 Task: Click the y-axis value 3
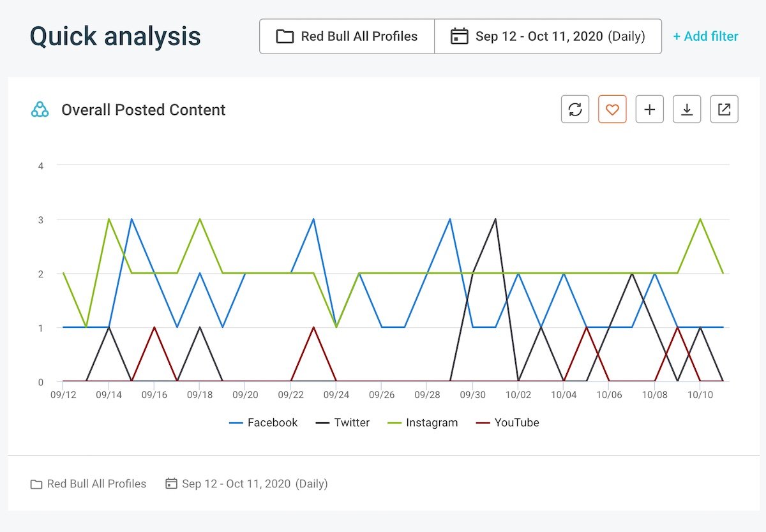point(41,219)
